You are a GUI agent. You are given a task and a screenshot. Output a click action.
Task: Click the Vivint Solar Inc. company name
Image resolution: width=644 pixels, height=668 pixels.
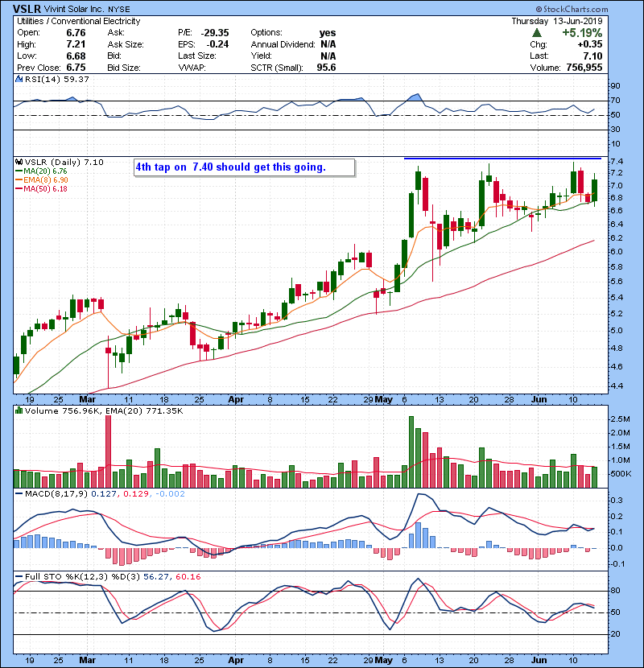point(73,9)
